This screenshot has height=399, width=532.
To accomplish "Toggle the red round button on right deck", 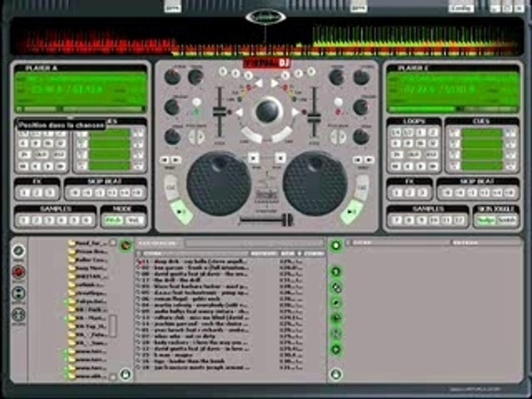I will [x=338, y=112].
